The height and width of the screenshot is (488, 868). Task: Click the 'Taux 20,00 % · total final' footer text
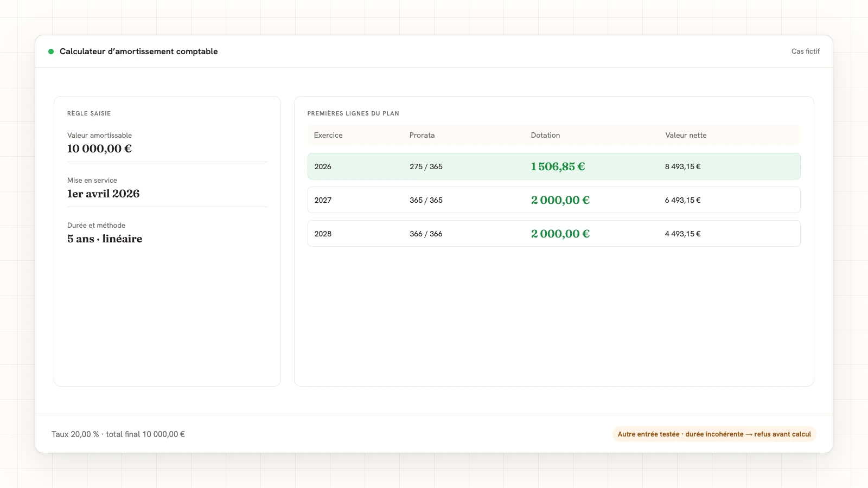click(x=118, y=434)
